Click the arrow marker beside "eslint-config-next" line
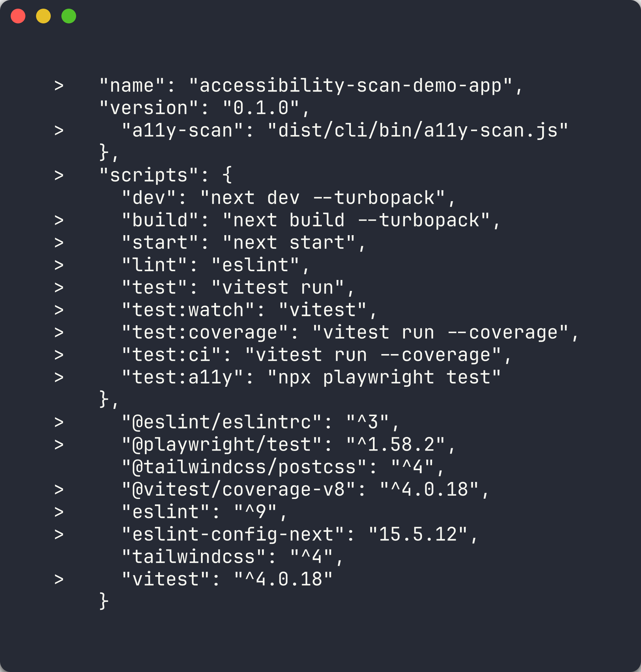 (x=59, y=535)
